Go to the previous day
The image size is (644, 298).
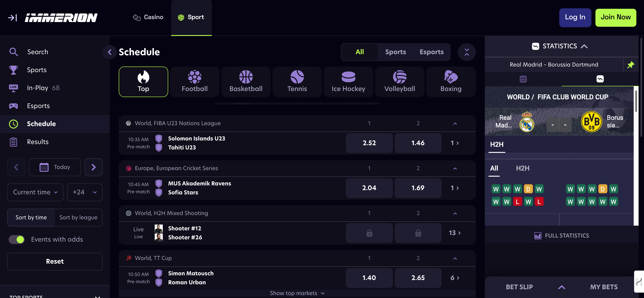[16, 167]
